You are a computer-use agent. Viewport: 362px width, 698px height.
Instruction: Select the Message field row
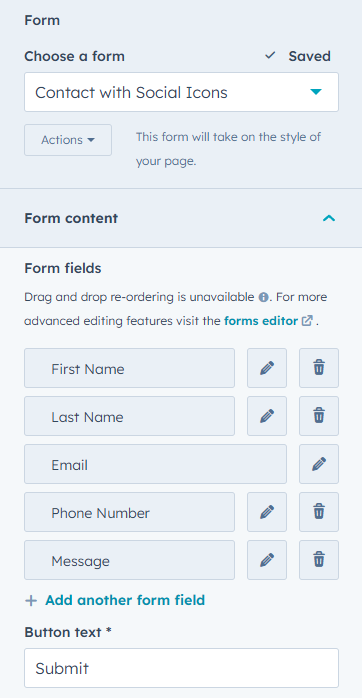coord(129,560)
